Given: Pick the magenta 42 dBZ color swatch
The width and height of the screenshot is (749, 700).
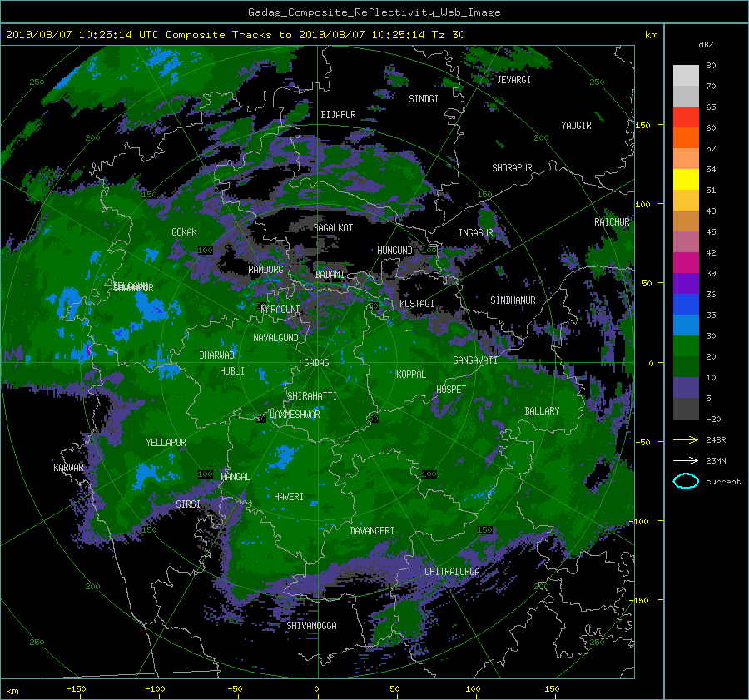Looking at the screenshot, I should [x=686, y=262].
